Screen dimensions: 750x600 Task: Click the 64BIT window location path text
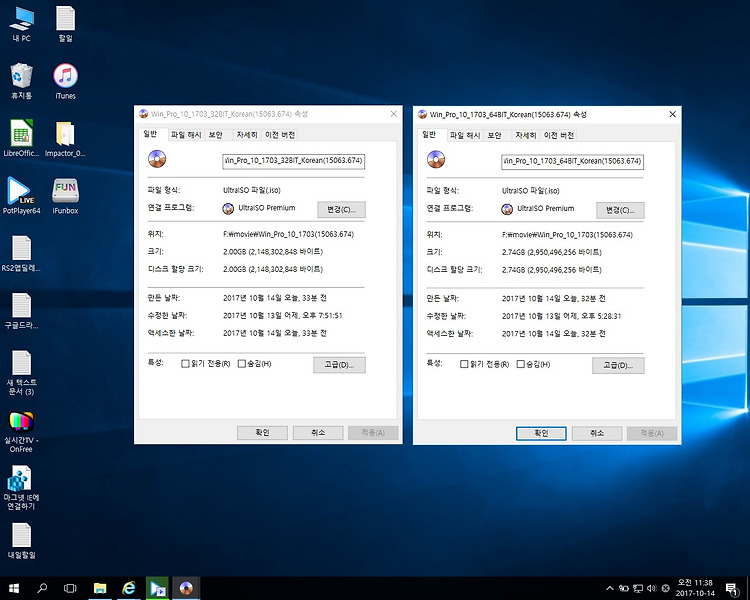pos(567,235)
